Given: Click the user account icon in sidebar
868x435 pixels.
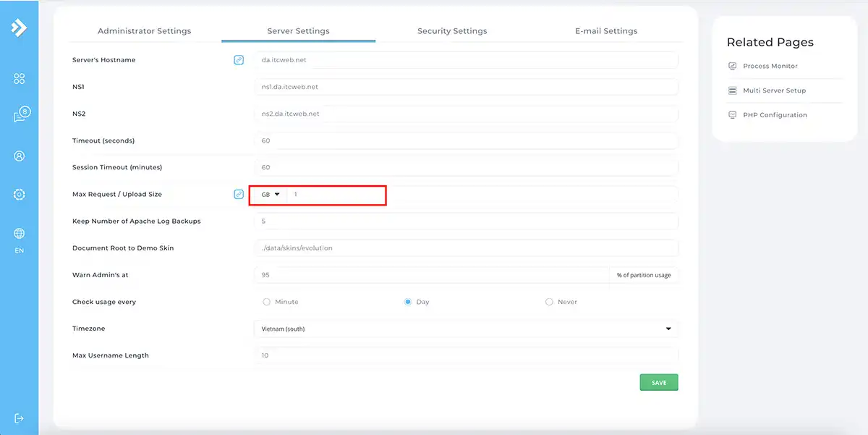Looking at the screenshot, I should click(x=19, y=155).
